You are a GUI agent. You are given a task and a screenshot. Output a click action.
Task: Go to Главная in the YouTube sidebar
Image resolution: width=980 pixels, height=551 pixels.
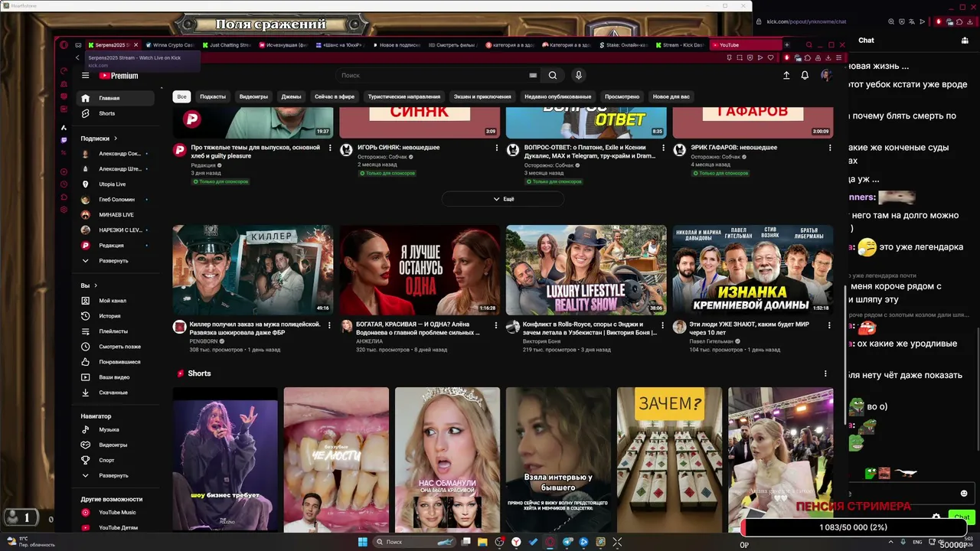click(x=117, y=98)
